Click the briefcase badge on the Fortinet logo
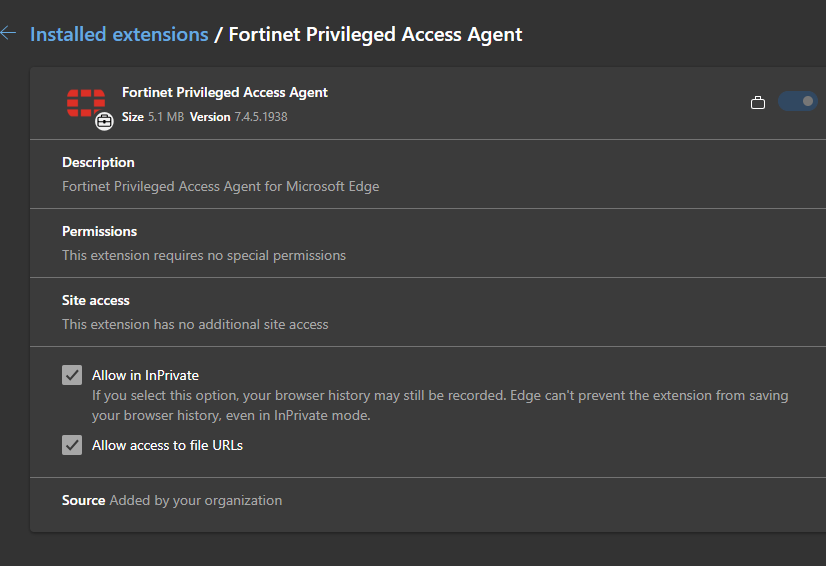Screen dimensions: 826x566 pos(104,122)
